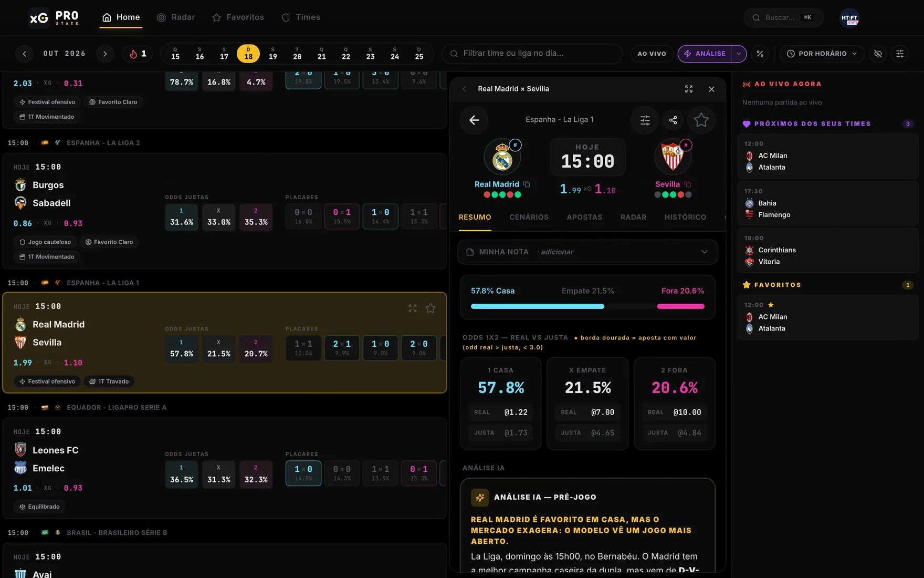This screenshot has height=578, width=924.
Task: Open match panel adjustments sliders icon
Action: tap(645, 120)
